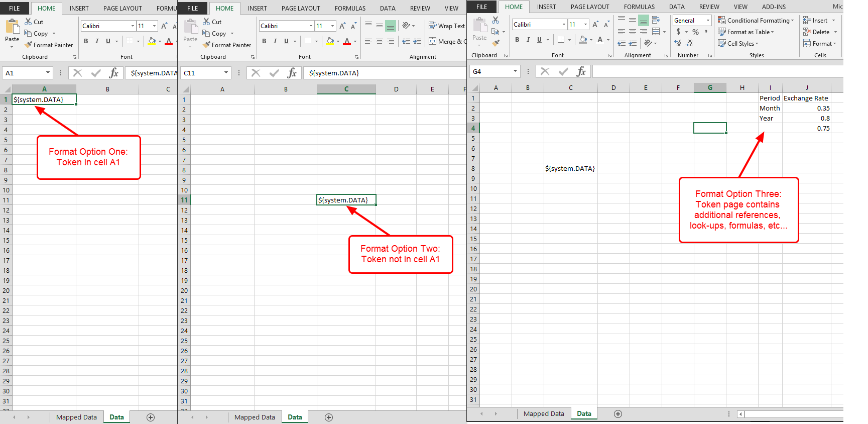Viewport: 868px width, 424px height.
Task: Open the ADD-INS tab in the right window
Action: point(774,7)
